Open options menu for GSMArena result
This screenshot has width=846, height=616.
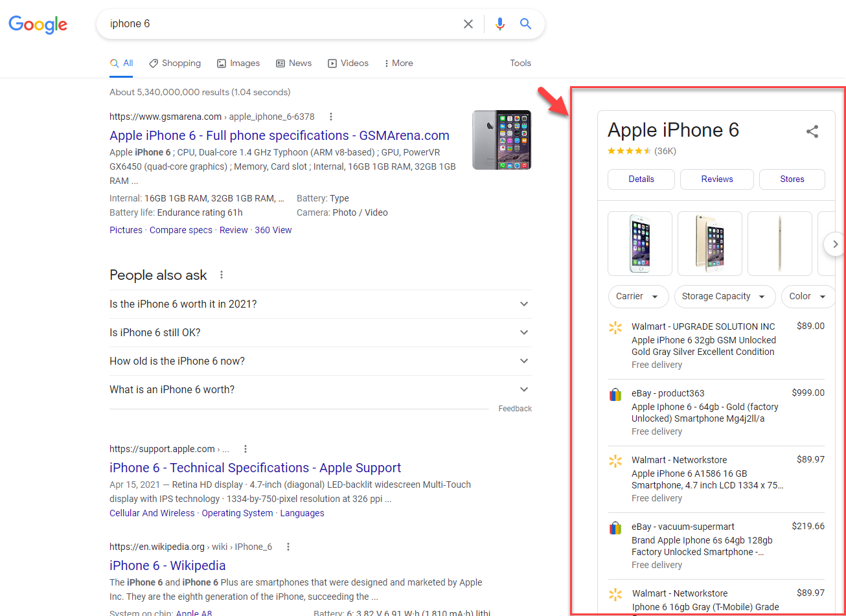[331, 117]
